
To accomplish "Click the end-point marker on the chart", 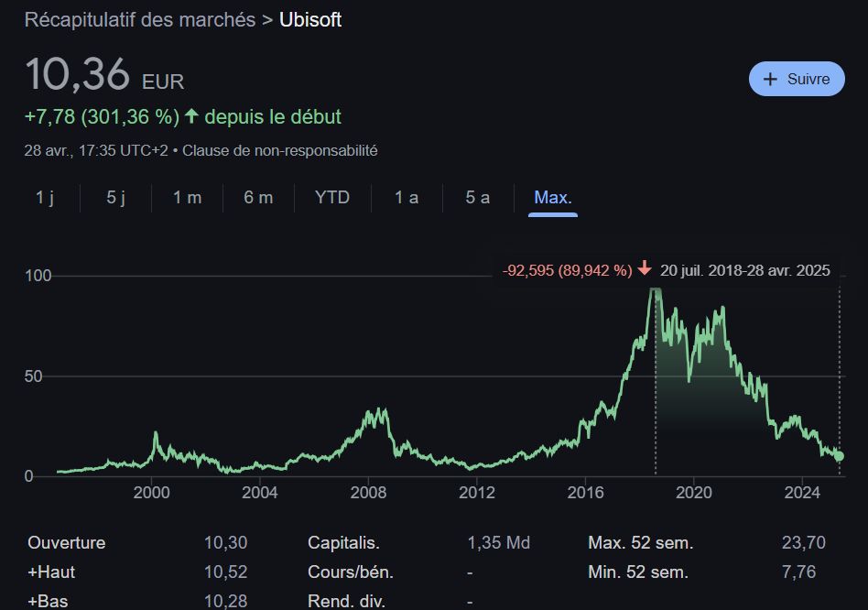I will point(839,456).
